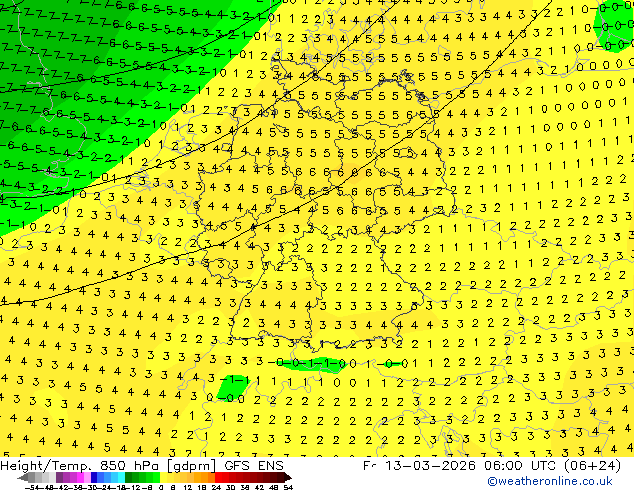Image resolution: width=634 pixels, height=490 pixels.
Task: Click the 'GFS ENS' model label
Action: pyautogui.click(x=254, y=466)
